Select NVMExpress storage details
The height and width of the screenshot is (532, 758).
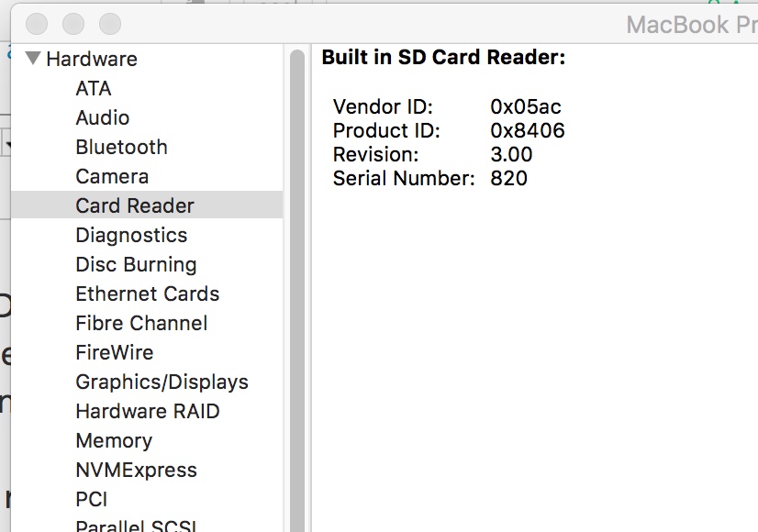tap(136, 470)
